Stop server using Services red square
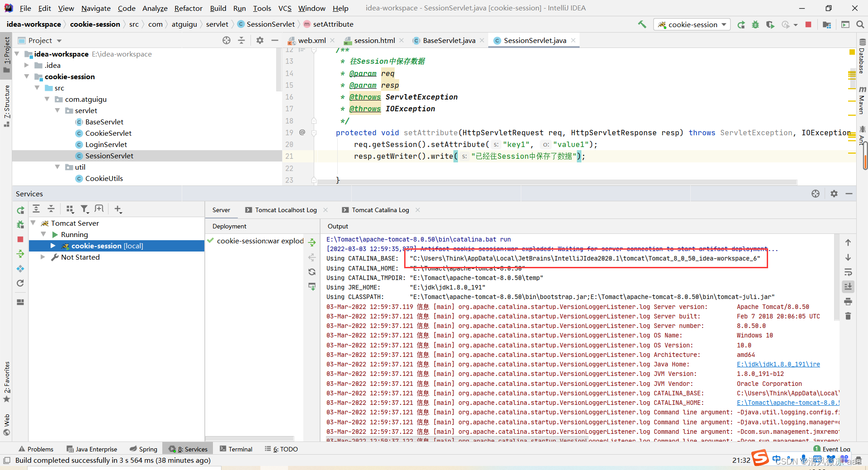Image resolution: width=868 pixels, height=470 pixels. point(20,239)
